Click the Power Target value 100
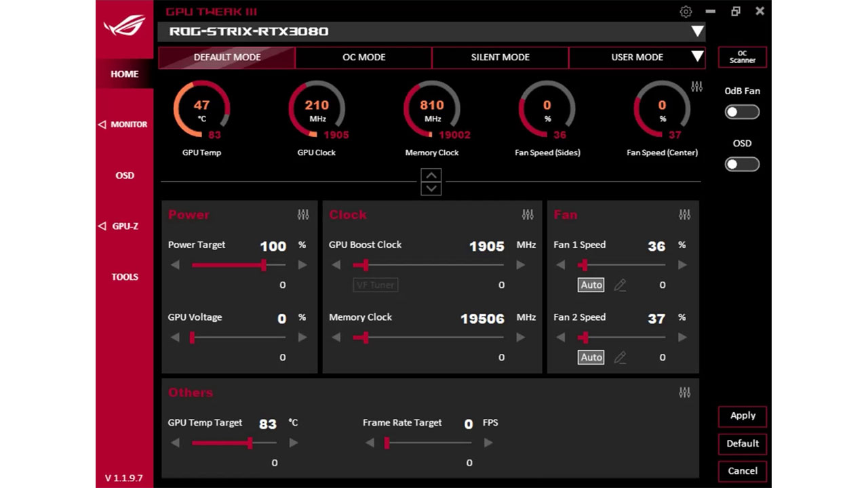Screen dimensions: 868x488 [273, 247]
